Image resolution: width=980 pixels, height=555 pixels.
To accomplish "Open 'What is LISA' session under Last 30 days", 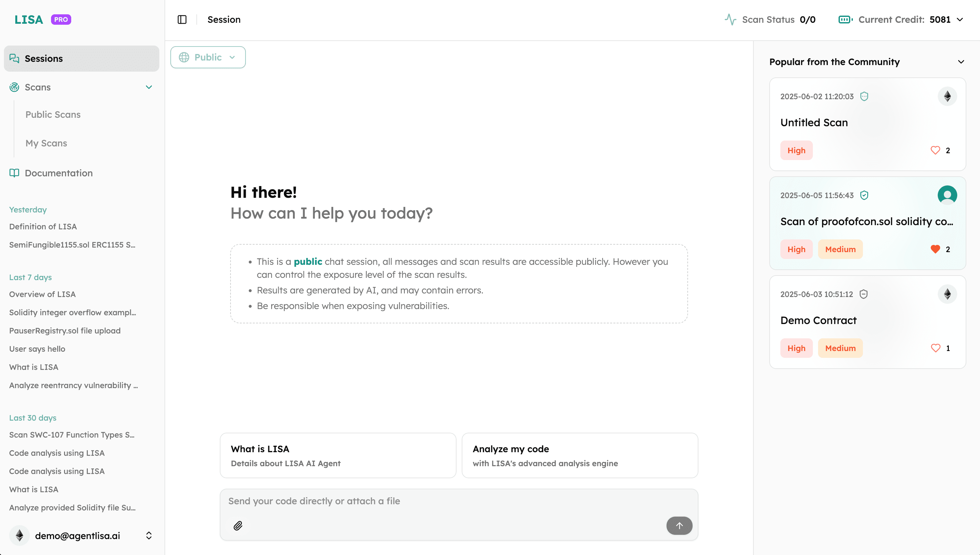I will 34,489.
